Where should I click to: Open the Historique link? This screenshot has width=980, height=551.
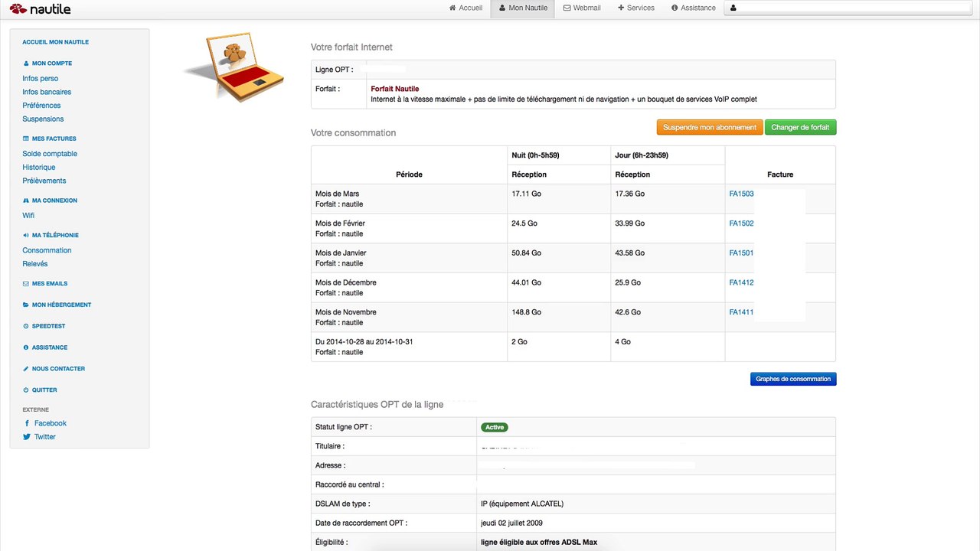39,168
